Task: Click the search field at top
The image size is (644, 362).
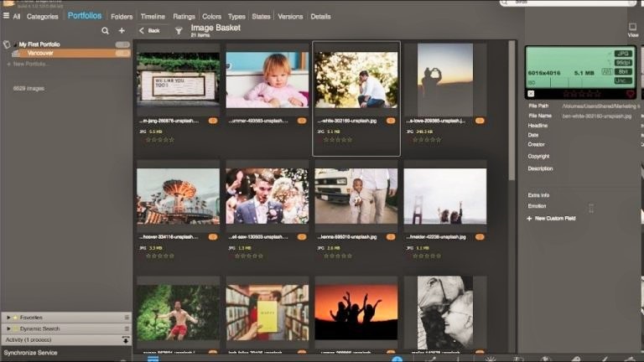Action: click(568, 3)
